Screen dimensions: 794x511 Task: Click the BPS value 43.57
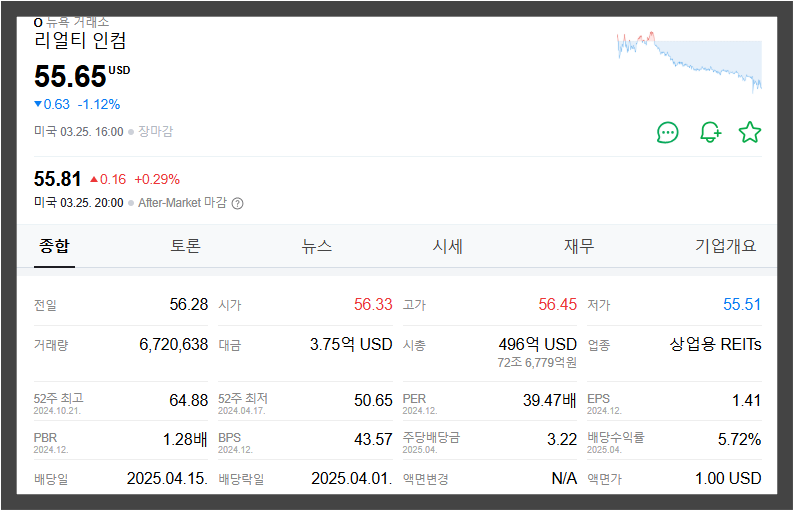[373, 440]
